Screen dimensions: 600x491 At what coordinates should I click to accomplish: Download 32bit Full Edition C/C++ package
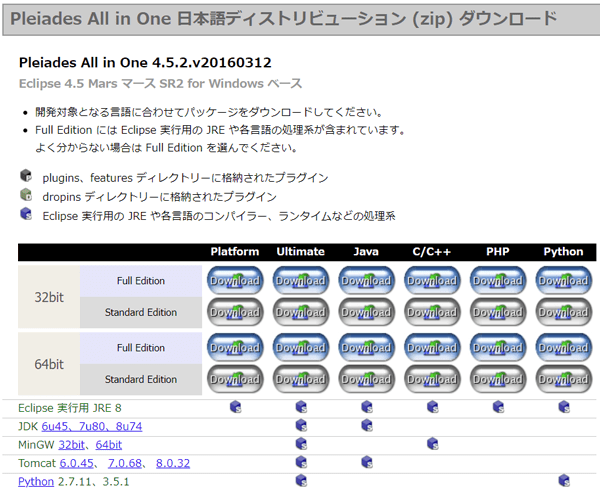click(432, 281)
